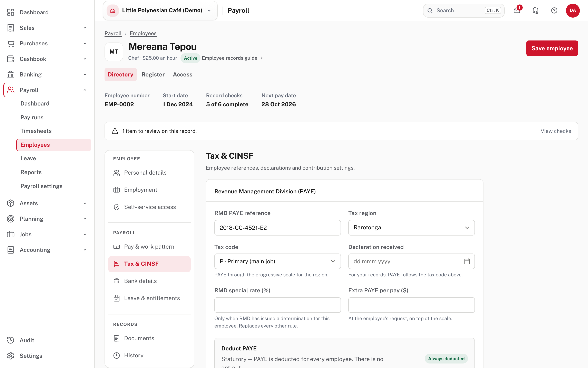Open the notifications inbox icon
The height and width of the screenshot is (368, 588).
pyautogui.click(x=517, y=10)
